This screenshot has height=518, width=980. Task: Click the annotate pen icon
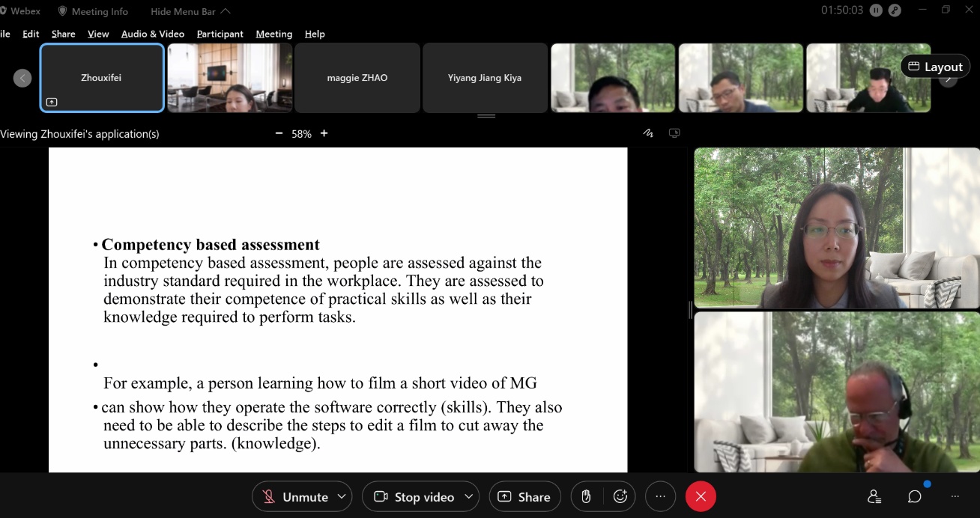coord(648,133)
